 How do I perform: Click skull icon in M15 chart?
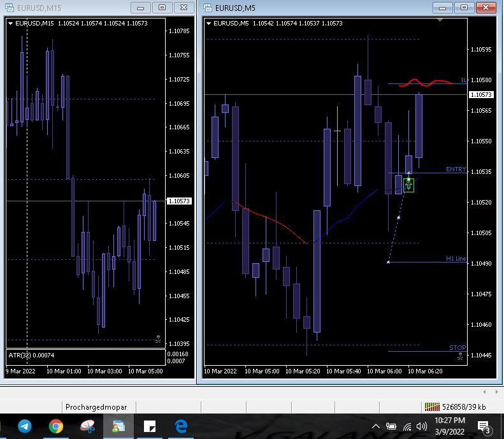click(x=158, y=339)
